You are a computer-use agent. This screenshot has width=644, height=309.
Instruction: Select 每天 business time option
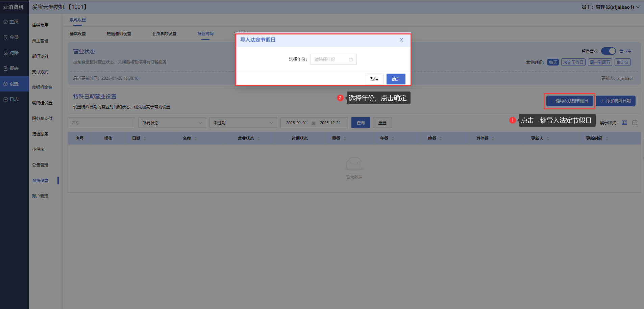(x=553, y=62)
